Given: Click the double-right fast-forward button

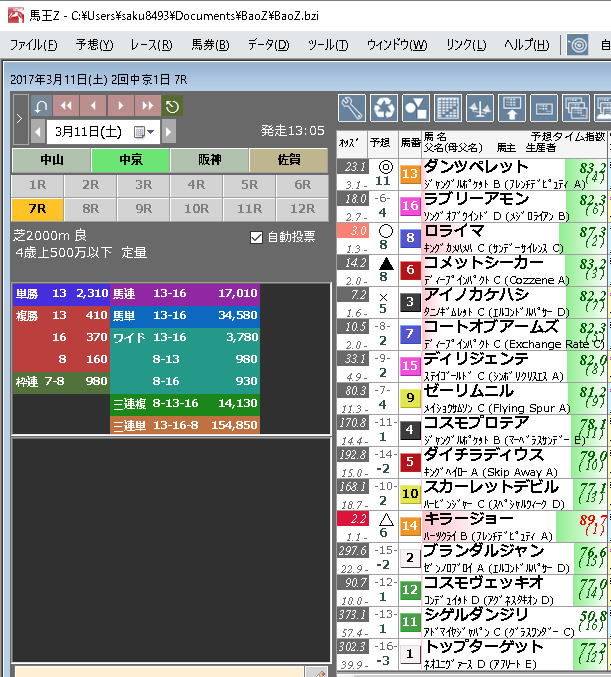Looking at the screenshot, I should (x=148, y=106).
